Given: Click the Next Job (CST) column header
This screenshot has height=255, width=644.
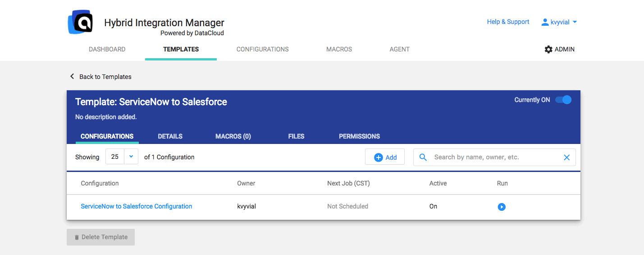Looking at the screenshot, I should coord(348,183).
